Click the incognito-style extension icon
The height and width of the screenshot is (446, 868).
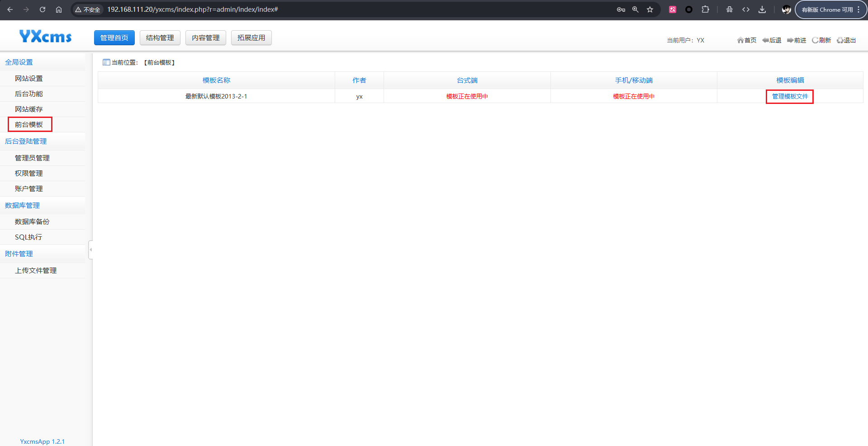point(730,9)
